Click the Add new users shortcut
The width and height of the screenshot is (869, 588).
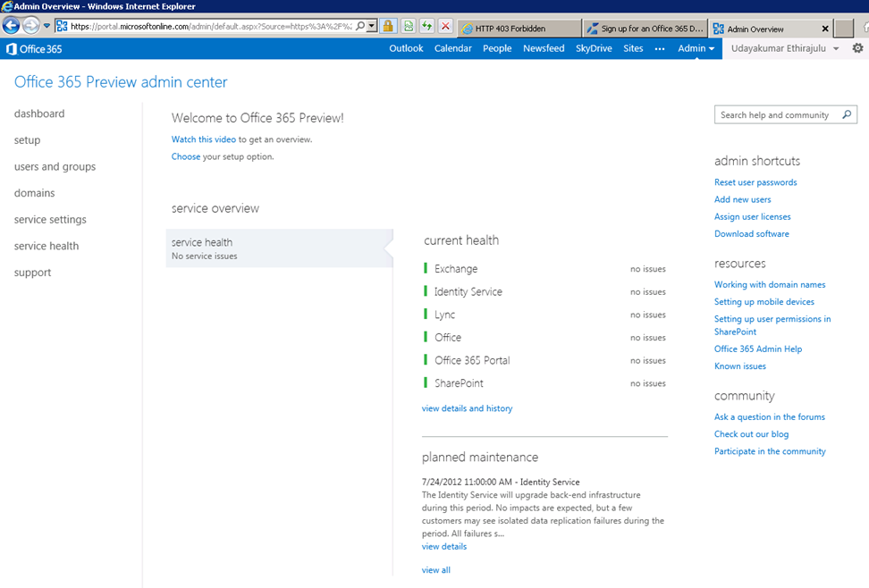tap(743, 199)
